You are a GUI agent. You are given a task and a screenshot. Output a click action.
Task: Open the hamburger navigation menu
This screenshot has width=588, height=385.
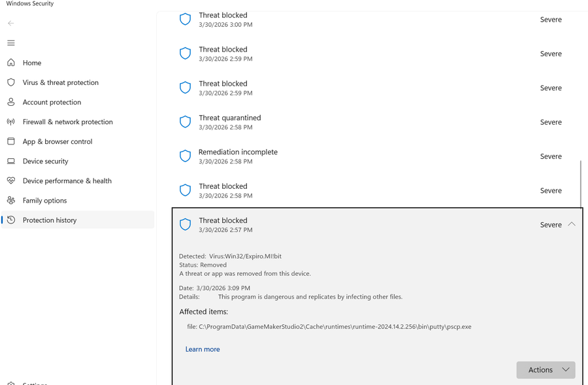pos(10,43)
